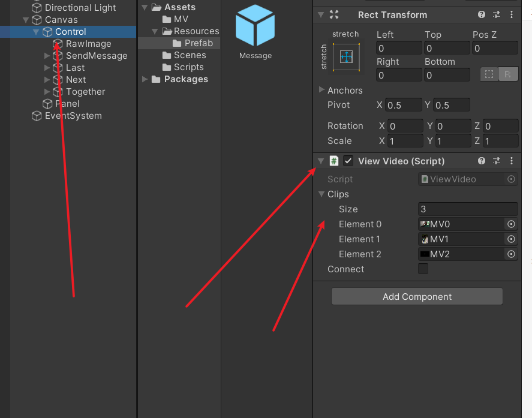Screen dimensions: 532x418
Task: Click the Rotation Z field
Action: coord(501,126)
